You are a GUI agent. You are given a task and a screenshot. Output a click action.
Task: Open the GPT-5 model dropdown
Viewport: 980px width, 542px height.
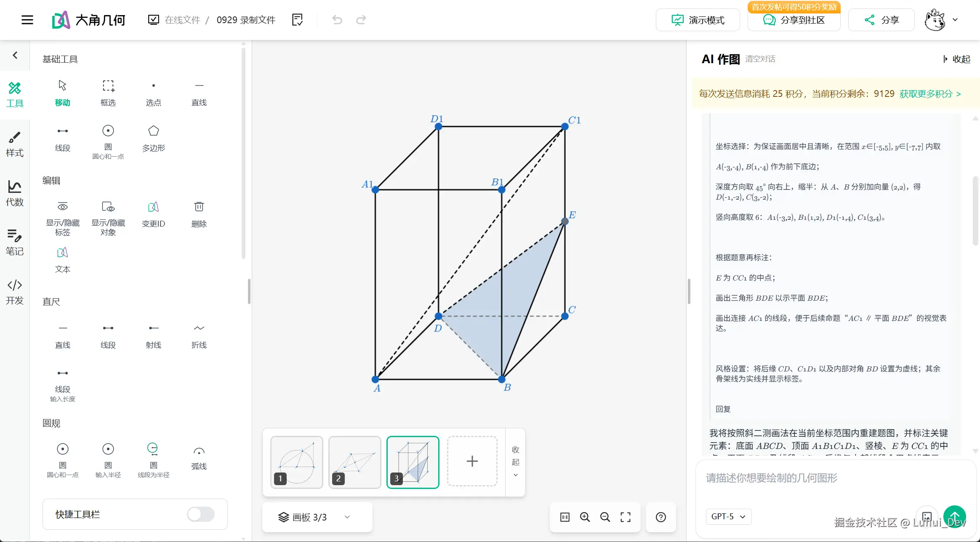point(728,516)
